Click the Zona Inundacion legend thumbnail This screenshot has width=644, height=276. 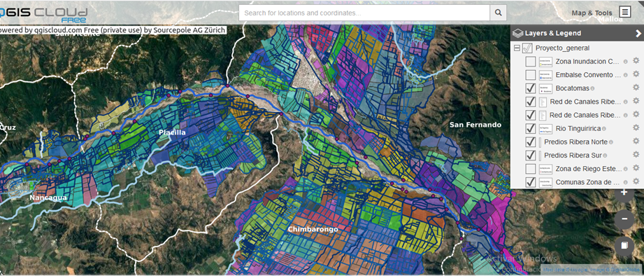click(546, 62)
